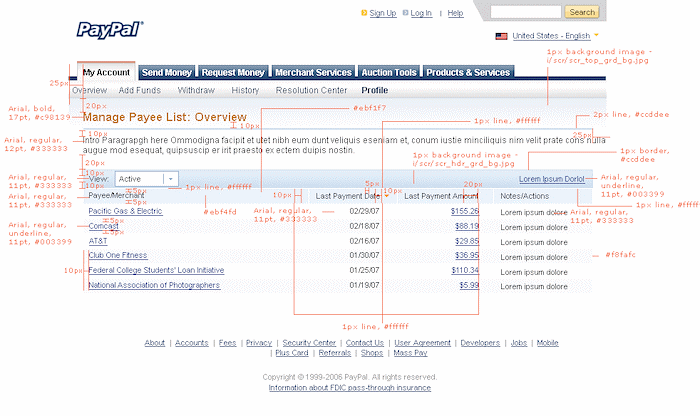Open Federal College Students' Loan Initiative
The height and width of the screenshot is (416, 700).
click(x=156, y=270)
